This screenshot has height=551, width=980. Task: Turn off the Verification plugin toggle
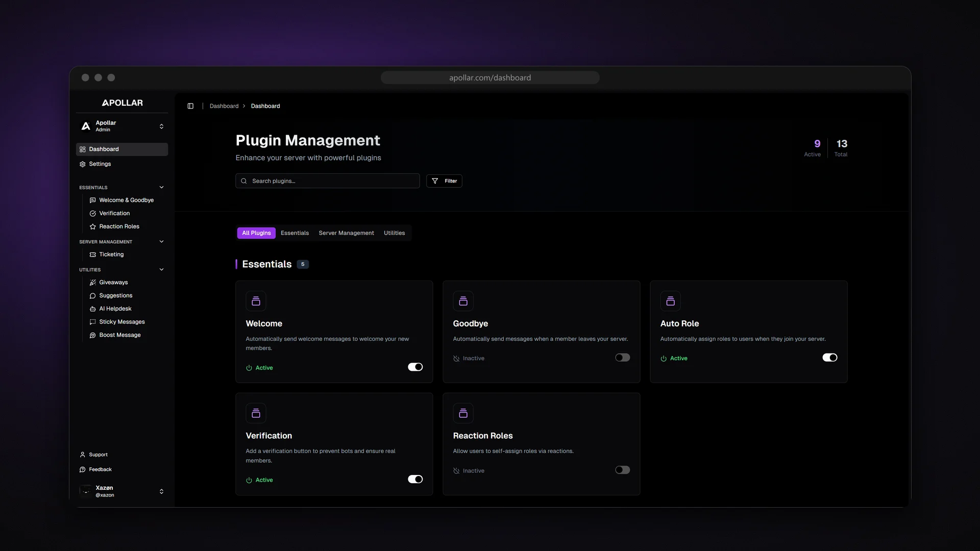415,479
